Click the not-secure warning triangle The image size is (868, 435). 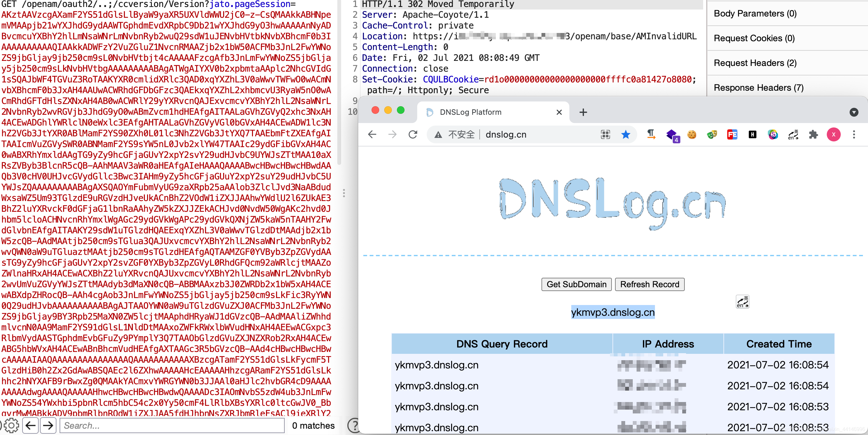pyautogui.click(x=438, y=135)
